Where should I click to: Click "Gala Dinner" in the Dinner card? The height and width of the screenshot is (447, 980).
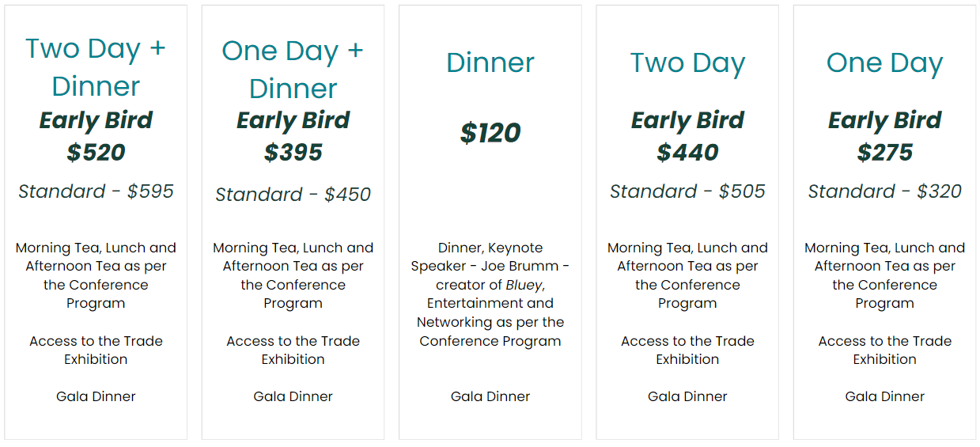click(x=490, y=396)
